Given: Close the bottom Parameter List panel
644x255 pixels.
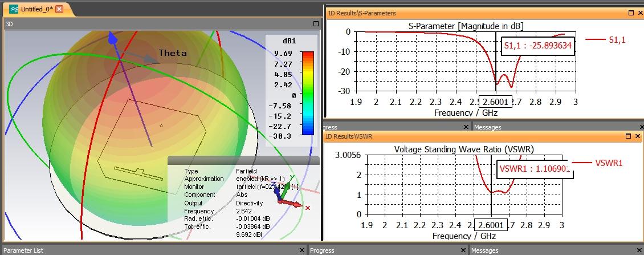Looking at the screenshot, I should pos(302,250).
